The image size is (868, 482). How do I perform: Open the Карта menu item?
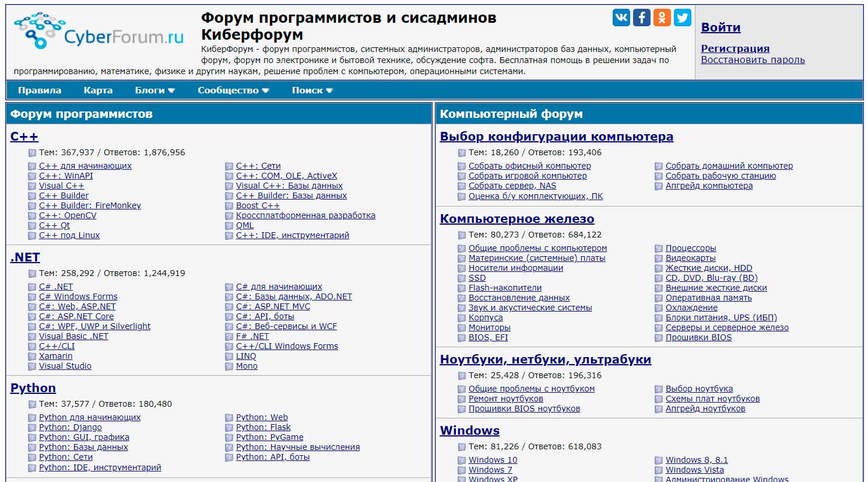click(x=98, y=90)
